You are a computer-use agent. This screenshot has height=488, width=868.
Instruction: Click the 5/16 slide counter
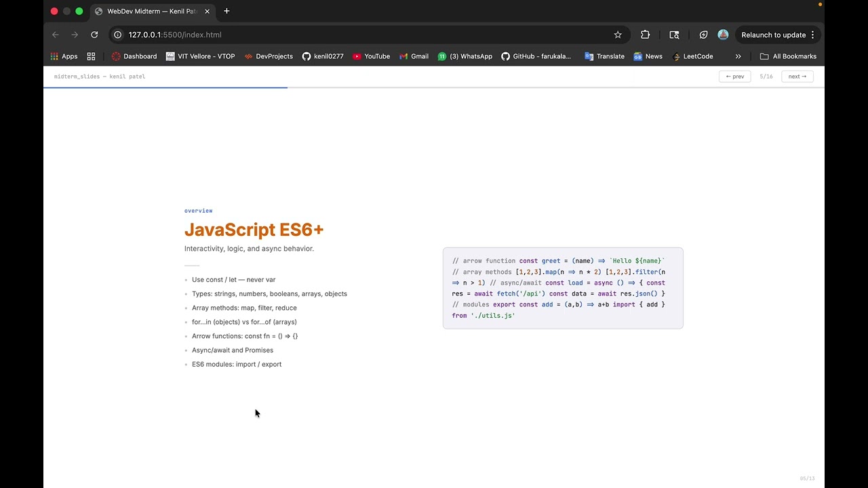[x=766, y=77]
